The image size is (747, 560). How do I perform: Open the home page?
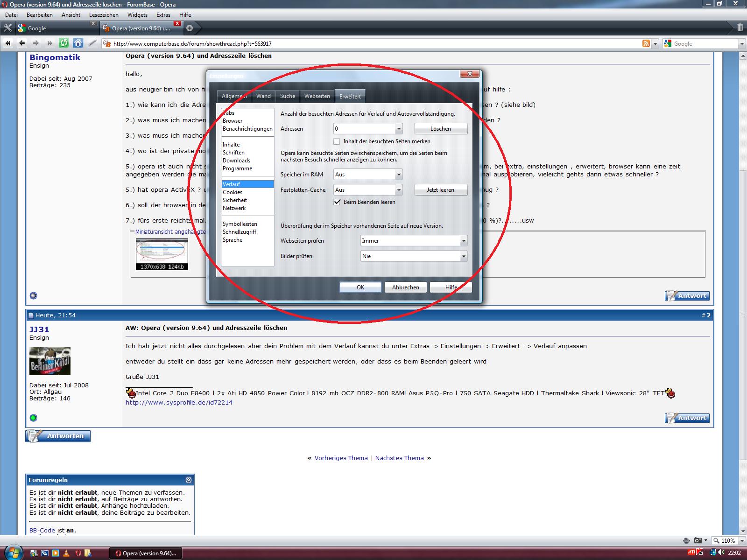pyautogui.click(x=78, y=43)
